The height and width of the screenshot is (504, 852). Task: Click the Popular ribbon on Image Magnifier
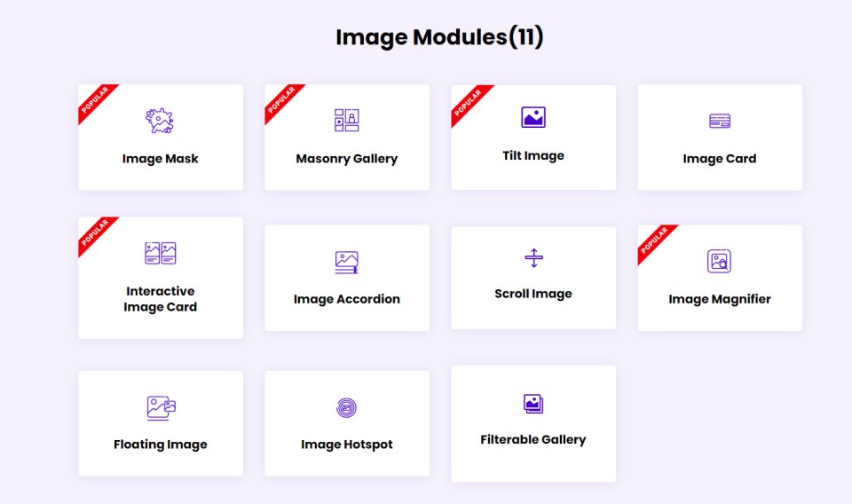[655, 242]
